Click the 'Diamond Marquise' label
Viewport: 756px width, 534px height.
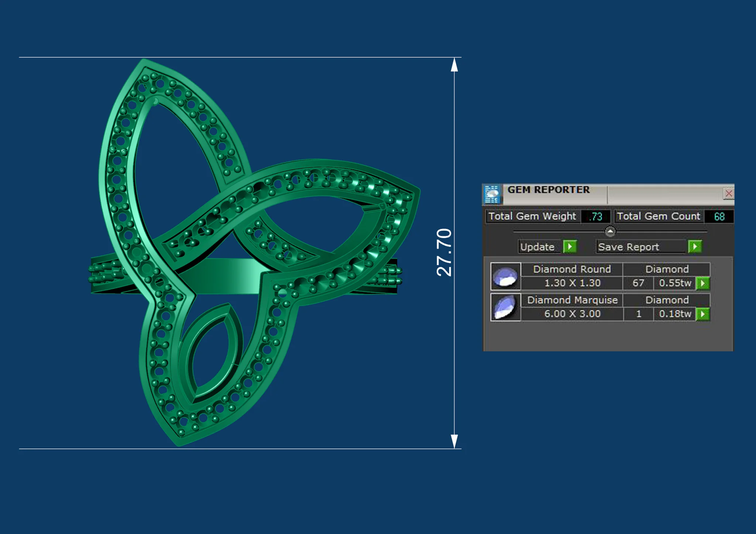[x=572, y=300]
